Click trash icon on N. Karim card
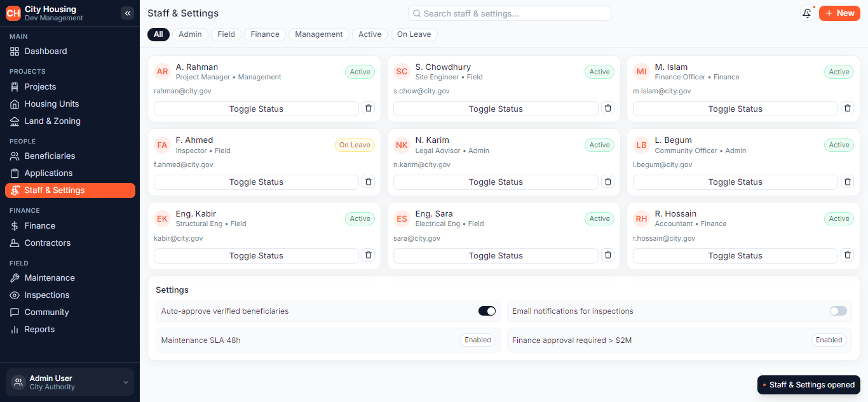This screenshot has width=868, height=402. tap(607, 182)
